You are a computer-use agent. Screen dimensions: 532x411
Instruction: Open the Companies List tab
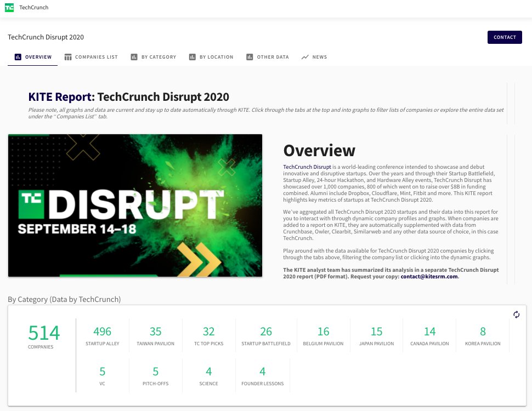point(91,57)
